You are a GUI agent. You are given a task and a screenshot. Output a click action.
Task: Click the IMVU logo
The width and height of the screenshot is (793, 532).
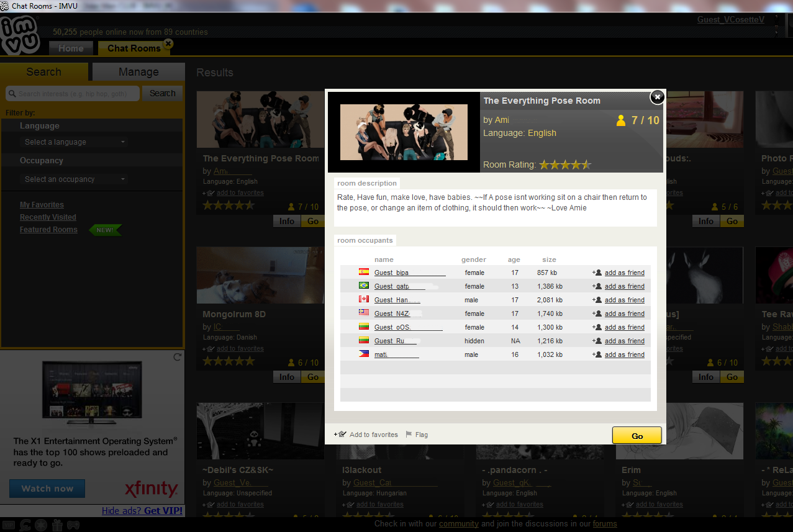pyautogui.click(x=20, y=35)
